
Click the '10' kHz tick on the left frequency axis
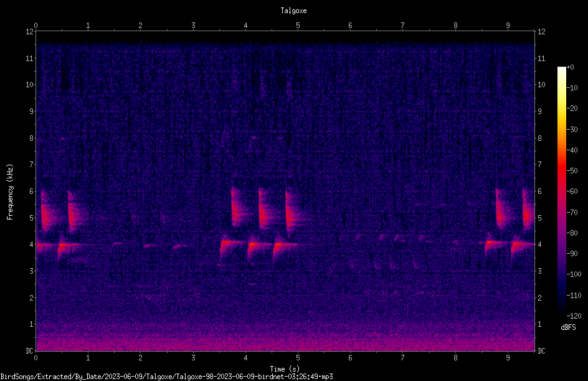[x=29, y=85]
